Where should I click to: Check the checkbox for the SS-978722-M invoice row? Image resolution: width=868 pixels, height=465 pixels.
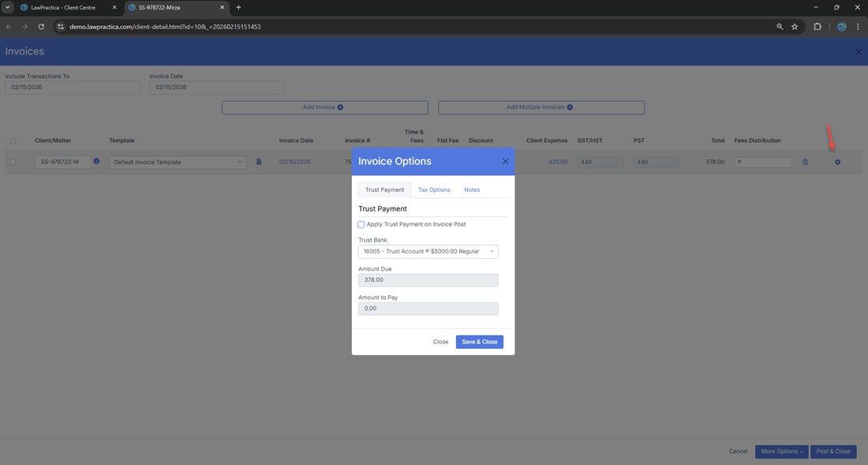pyautogui.click(x=13, y=163)
